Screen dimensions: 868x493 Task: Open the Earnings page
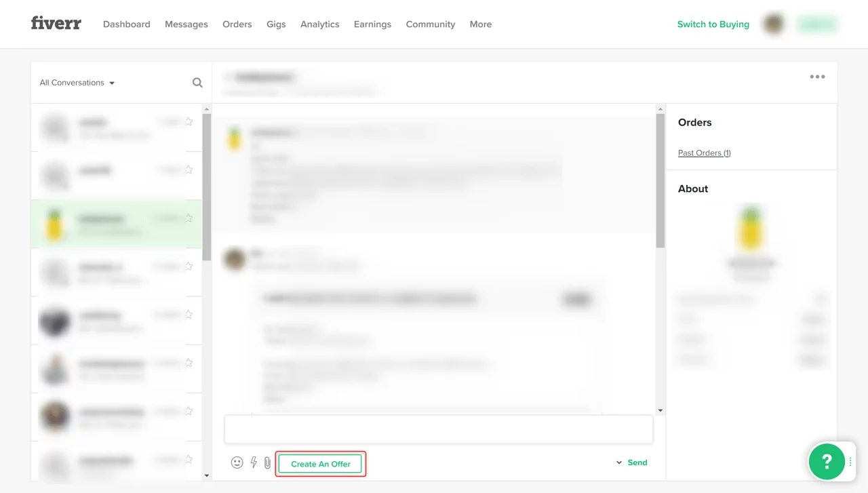(372, 24)
